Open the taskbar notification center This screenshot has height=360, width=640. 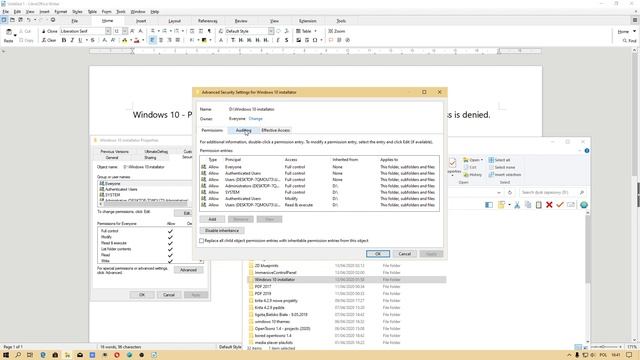629,355
